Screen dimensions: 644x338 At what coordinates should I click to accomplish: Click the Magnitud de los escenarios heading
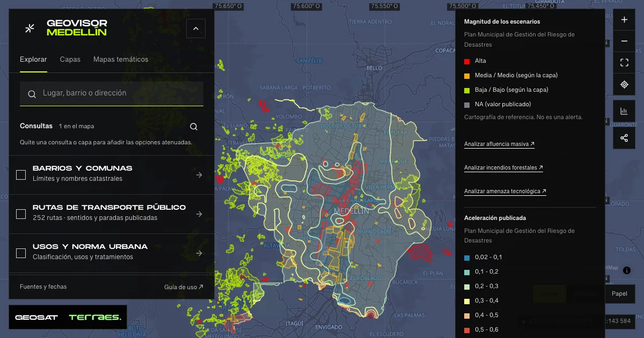pos(502,22)
